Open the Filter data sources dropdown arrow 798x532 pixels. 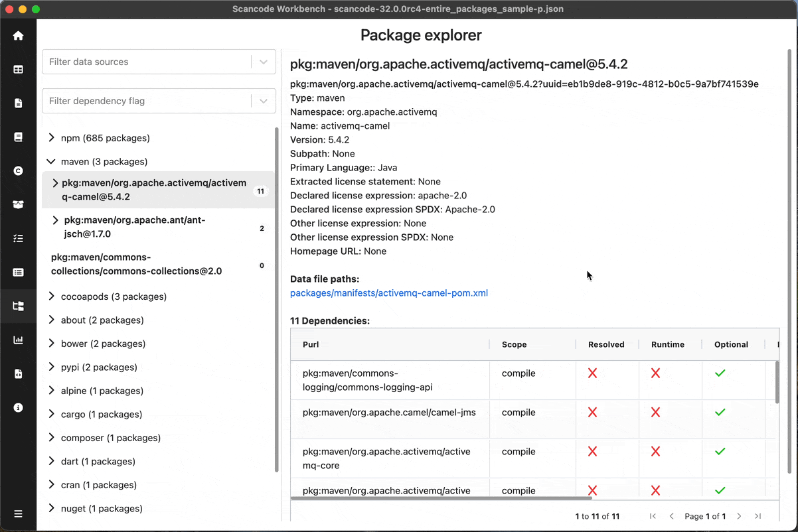[x=264, y=62]
